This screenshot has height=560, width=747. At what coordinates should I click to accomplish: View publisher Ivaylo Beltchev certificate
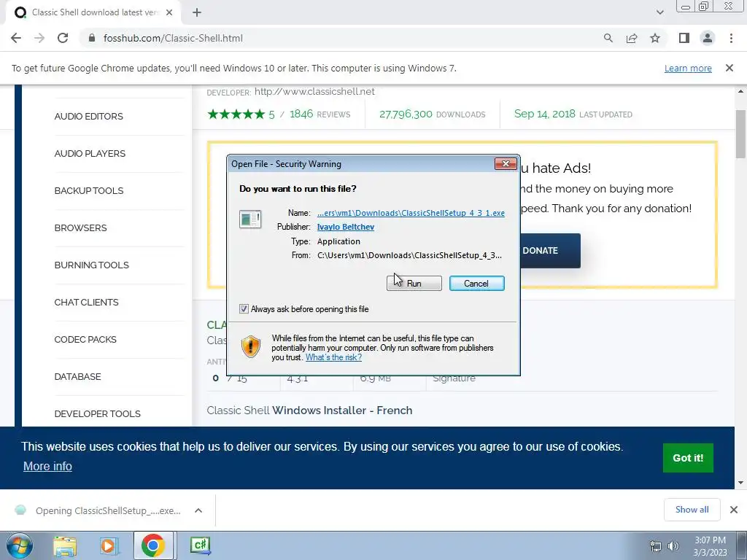[x=345, y=227]
